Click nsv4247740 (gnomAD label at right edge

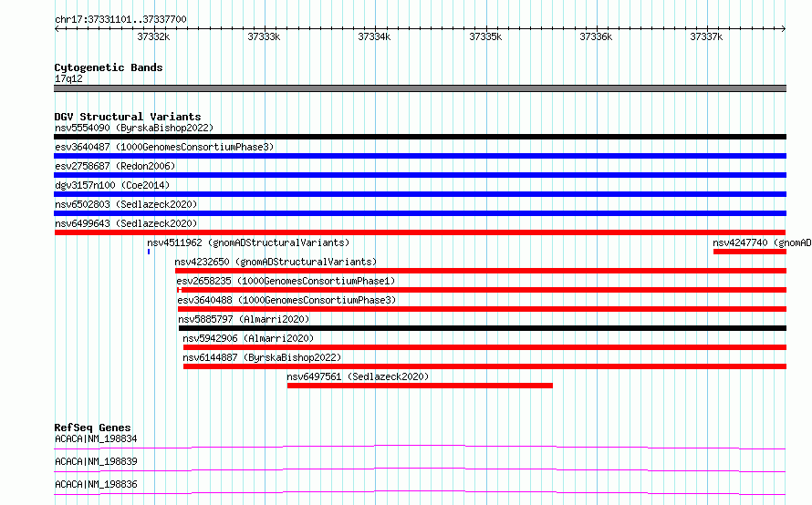(x=762, y=242)
